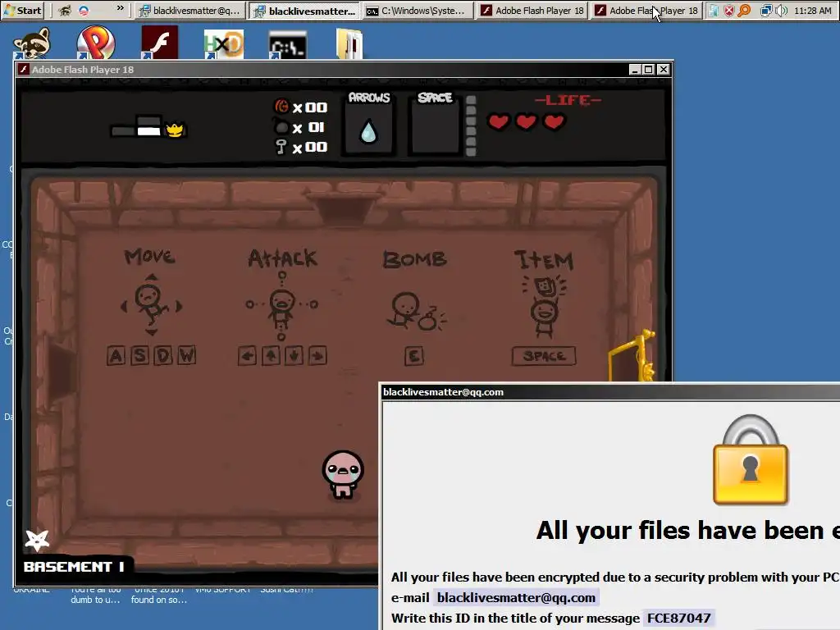
Task: Click the 11:28 AM system clock
Action: click(x=812, y=10)
